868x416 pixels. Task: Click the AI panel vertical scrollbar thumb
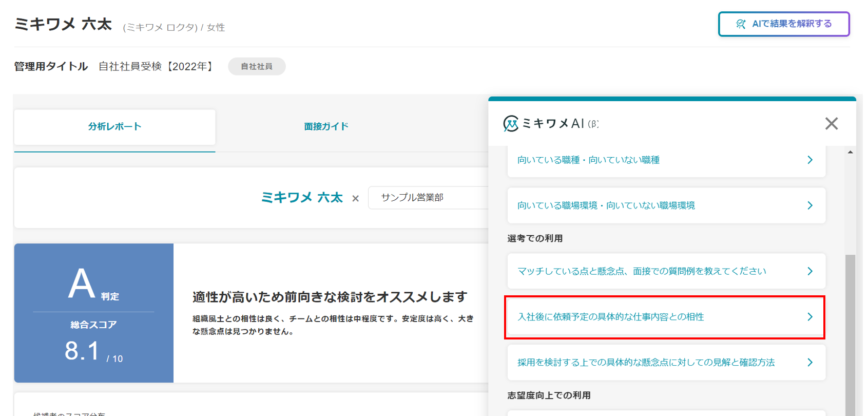(851, 334)
